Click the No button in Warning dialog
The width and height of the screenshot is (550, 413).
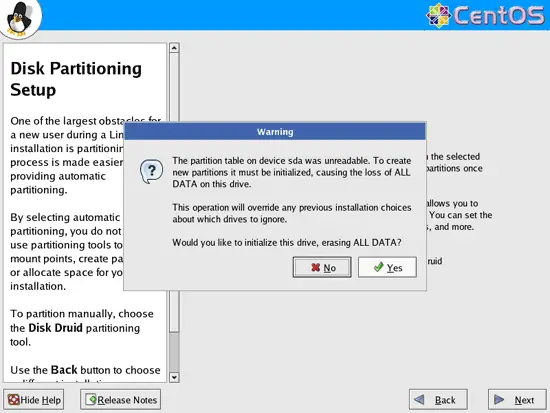(x=322, y=267)
